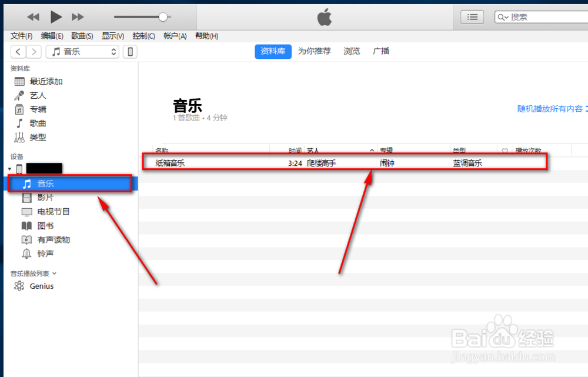Sort by the 名称 column header
Viewport: 588px width, 377px height.
(x=162, y=151)
